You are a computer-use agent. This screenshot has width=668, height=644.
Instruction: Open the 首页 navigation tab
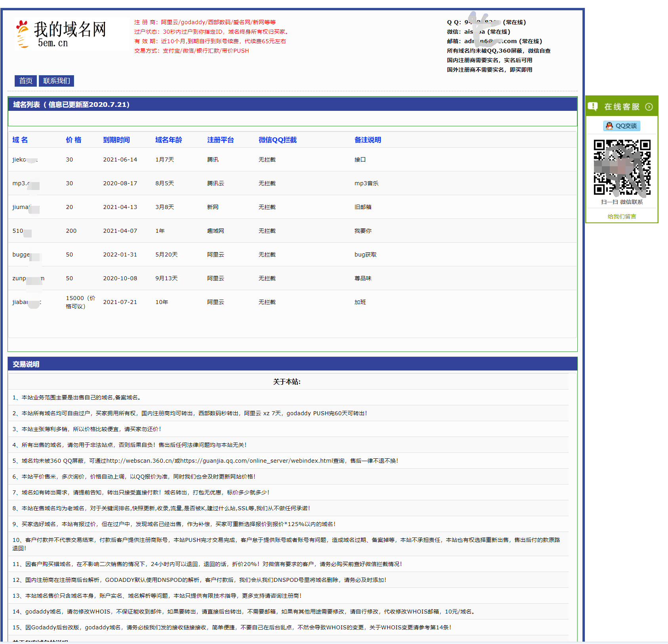[26, 81]
